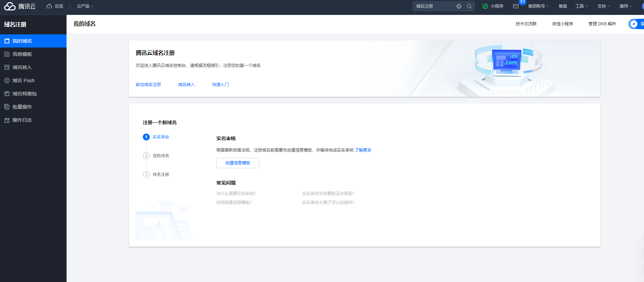Open the banner 域名转入 link
This screenshot has width=644, height=282.
[186, 85]
